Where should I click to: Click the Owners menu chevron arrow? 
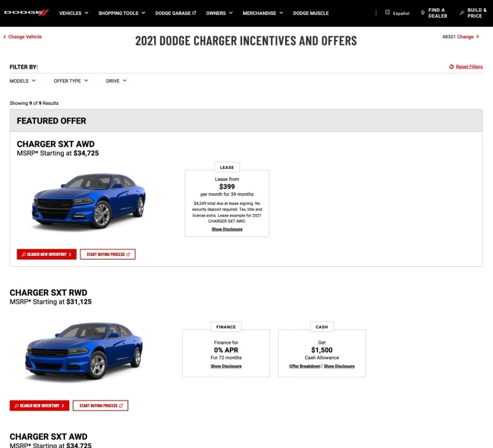click(x=231, y=13)
